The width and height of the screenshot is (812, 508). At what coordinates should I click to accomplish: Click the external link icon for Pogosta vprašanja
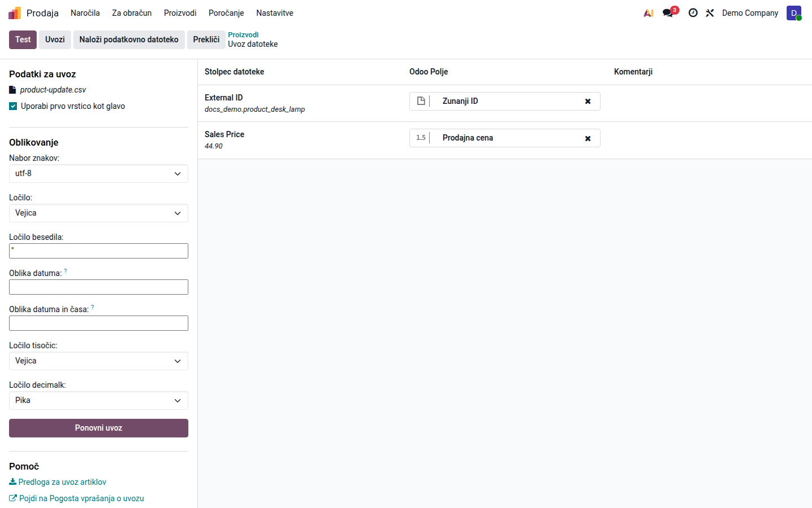click(x=13, y=498)
